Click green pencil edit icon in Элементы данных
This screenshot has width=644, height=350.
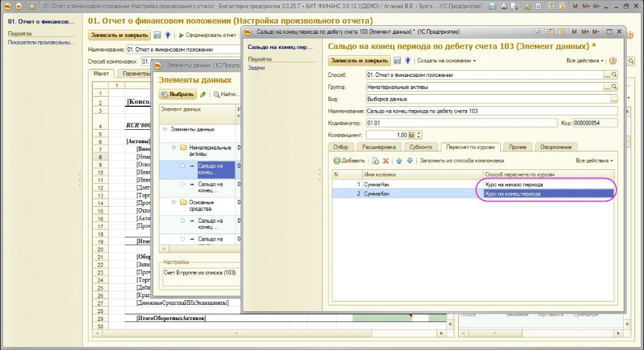click(x=203, y=94)
